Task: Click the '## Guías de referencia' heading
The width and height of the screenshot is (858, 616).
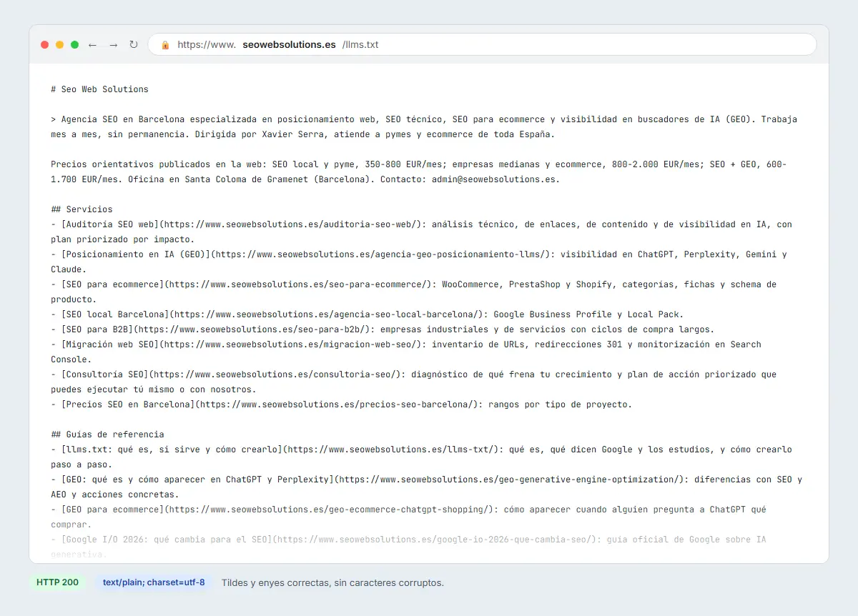Action: point(108,434)
